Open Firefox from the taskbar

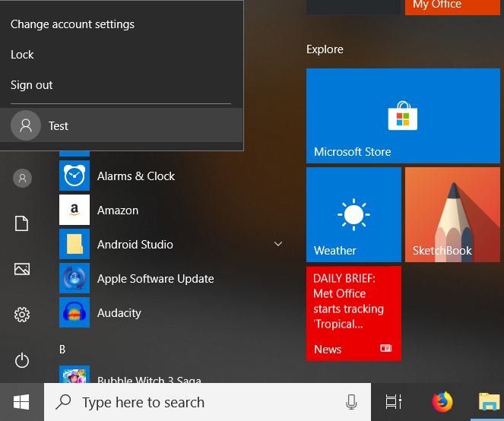pos(442,402)
